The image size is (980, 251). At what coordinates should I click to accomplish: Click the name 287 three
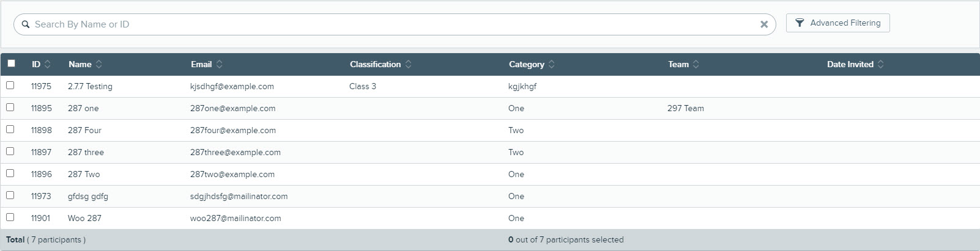pyautogui.click(x=86, y=152)
